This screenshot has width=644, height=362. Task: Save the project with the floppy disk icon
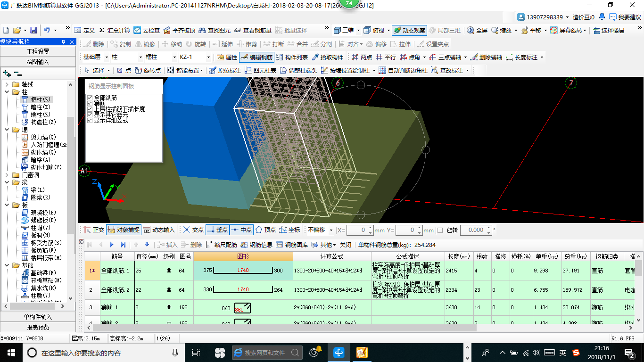click(33, 30)
